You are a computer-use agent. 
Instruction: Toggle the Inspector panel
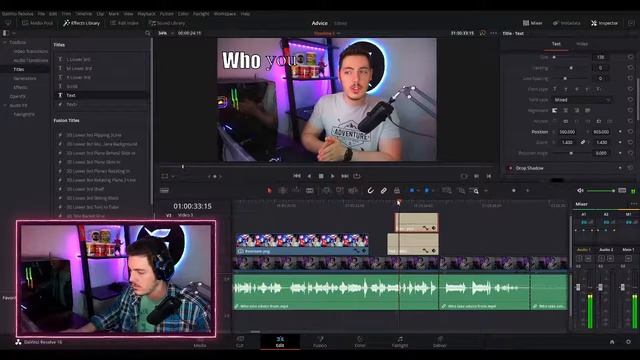pyautogui.click(x=604, y=23)
